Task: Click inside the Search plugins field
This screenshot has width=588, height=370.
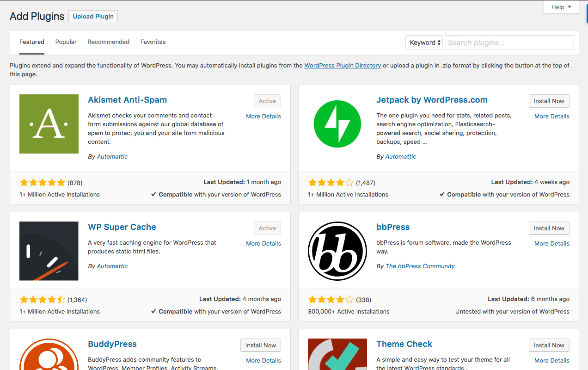Action: coord(508,42)
